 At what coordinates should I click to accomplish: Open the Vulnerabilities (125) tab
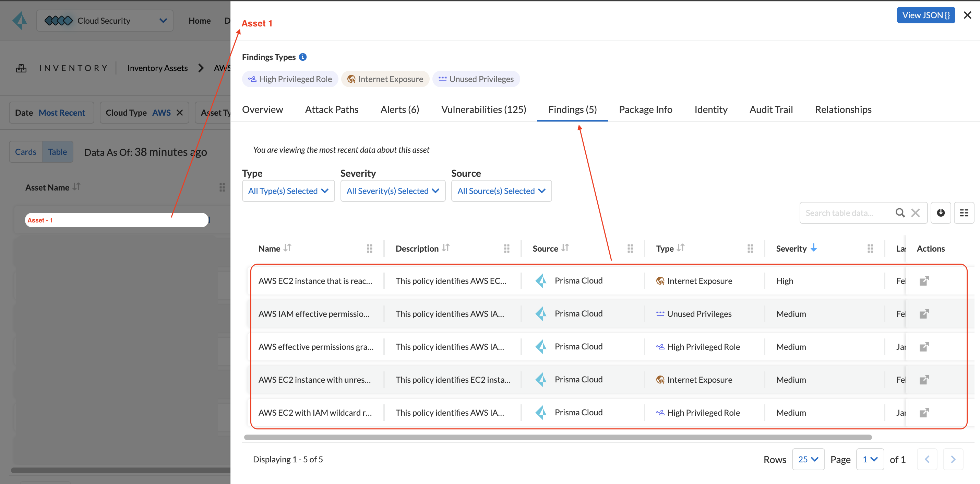click(483, 110)
